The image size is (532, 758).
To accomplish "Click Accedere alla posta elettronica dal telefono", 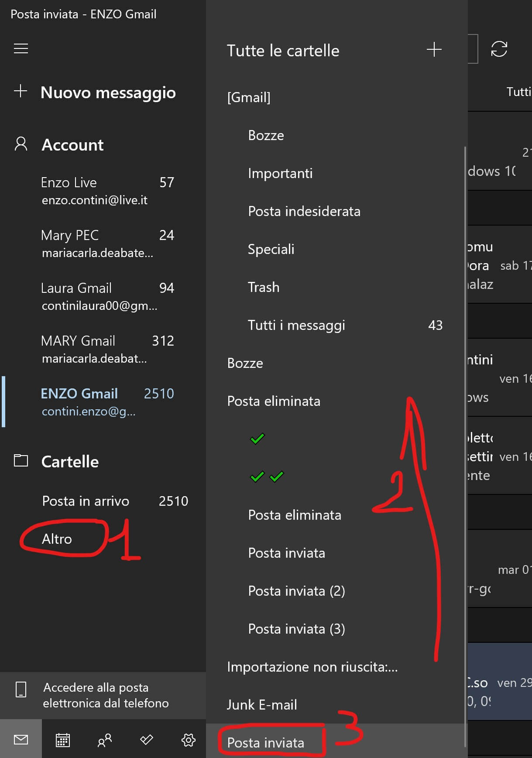I will click(106, 695).
